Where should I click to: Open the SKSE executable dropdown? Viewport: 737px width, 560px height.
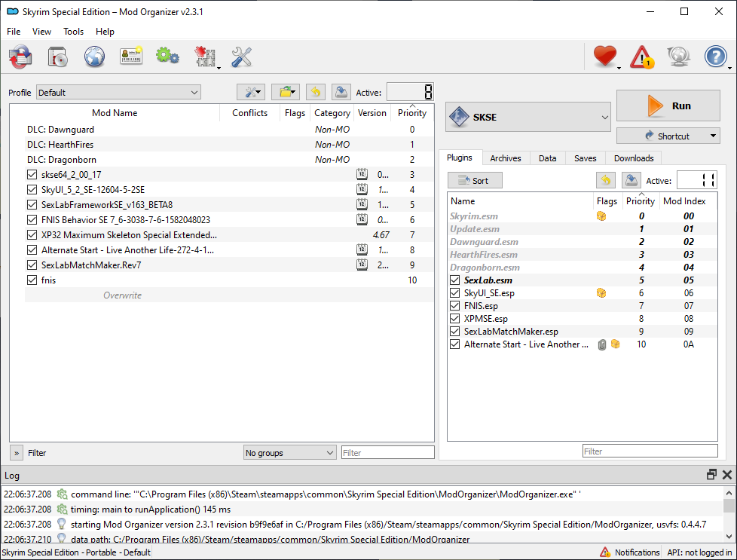tap(528, 117)
